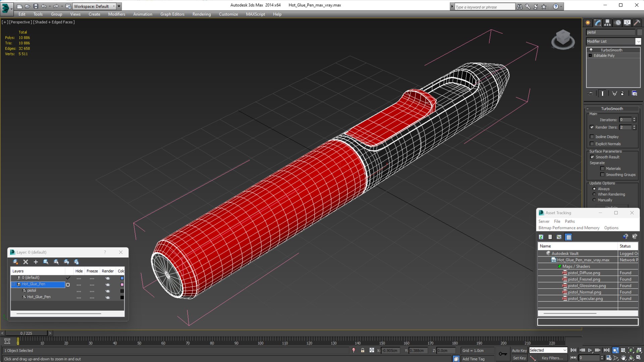Open the Modifier List dropdown

point(638,41)
